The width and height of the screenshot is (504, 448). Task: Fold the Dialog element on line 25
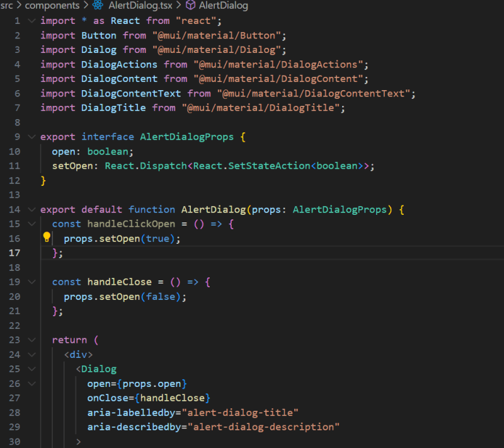[x=32, y=369]
